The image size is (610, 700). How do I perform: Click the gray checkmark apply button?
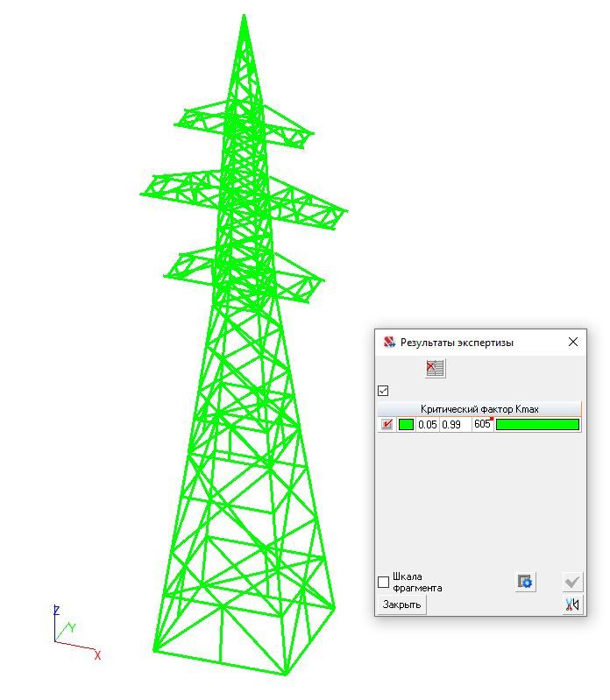(x=572, y=582)
